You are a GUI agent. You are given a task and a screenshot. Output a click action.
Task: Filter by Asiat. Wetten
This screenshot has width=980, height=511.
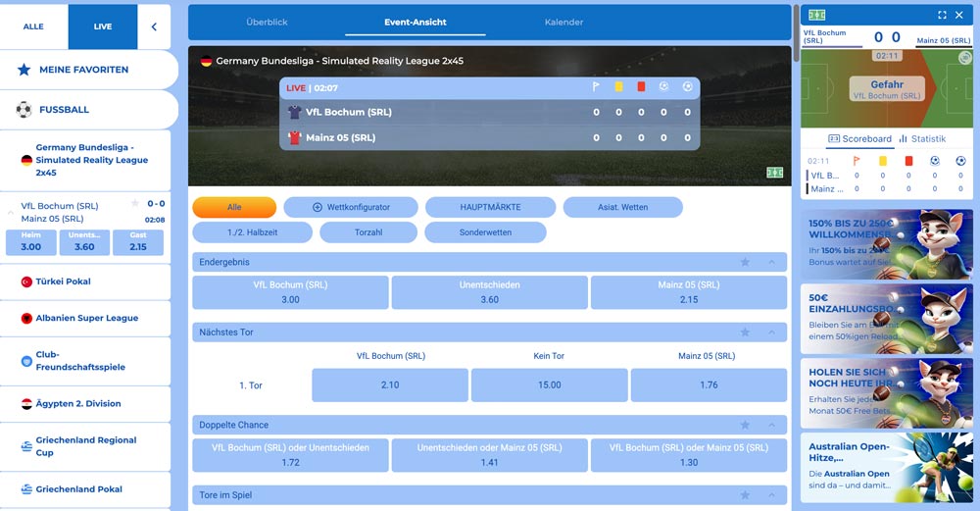click(x=622, y=207)
